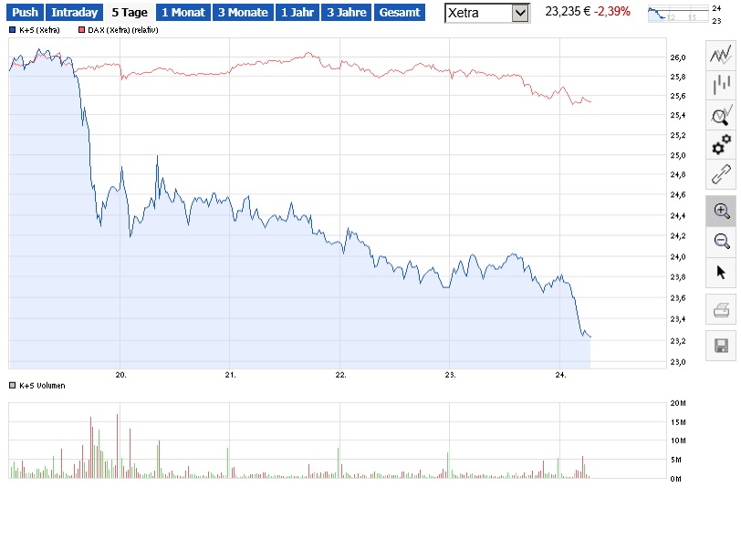Click the 20. date axis label
The image size is (741, 560).
pos(121,375)
